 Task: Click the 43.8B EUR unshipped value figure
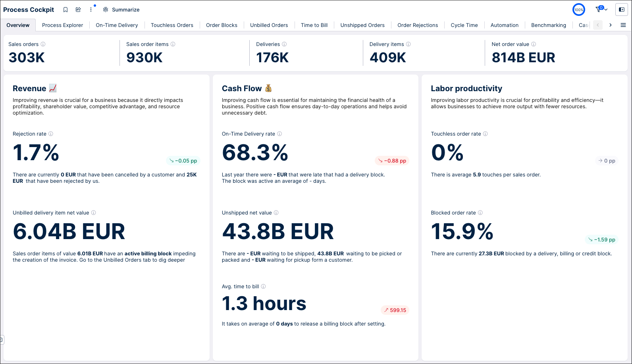278,232
